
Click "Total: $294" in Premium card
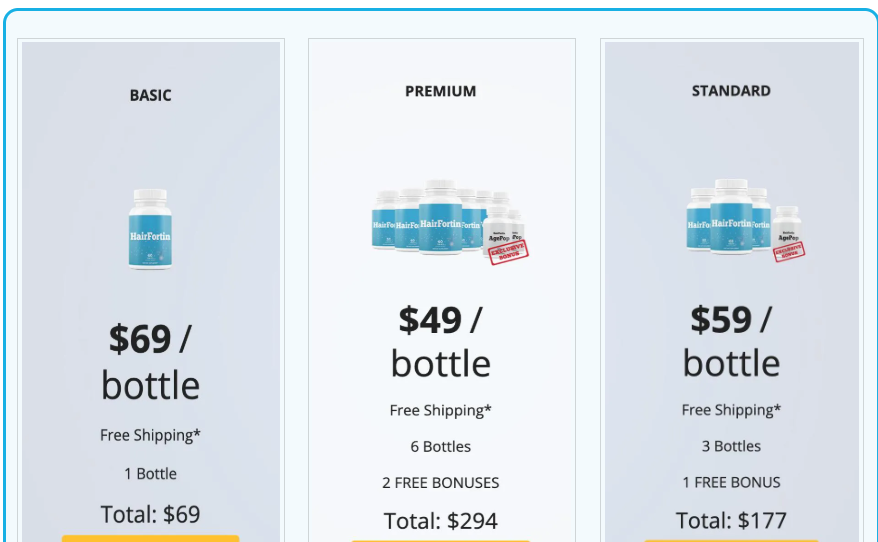pos(441,521)
